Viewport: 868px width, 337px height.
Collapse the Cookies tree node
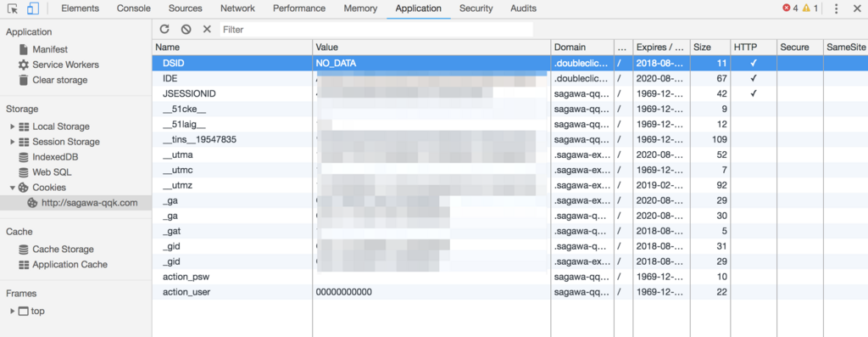13,188
